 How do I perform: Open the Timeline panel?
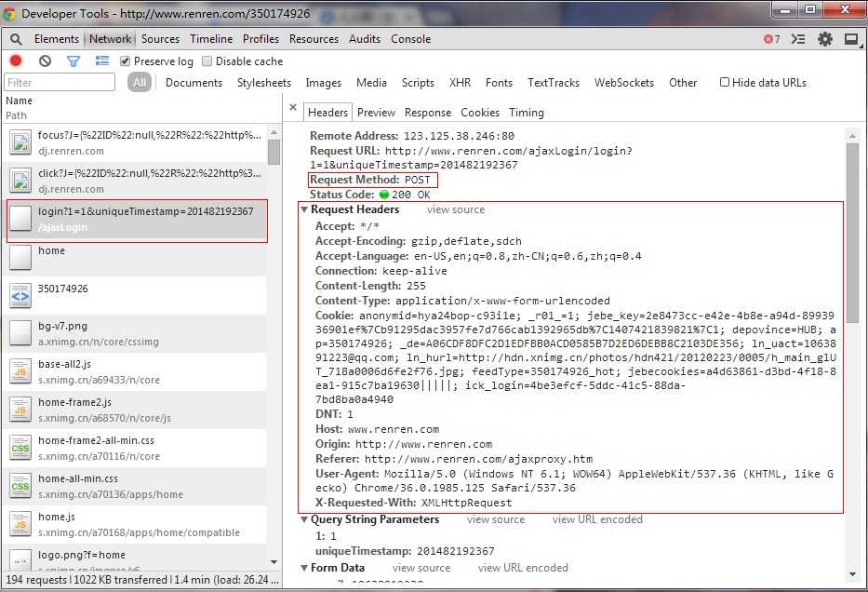pos(211,39)
